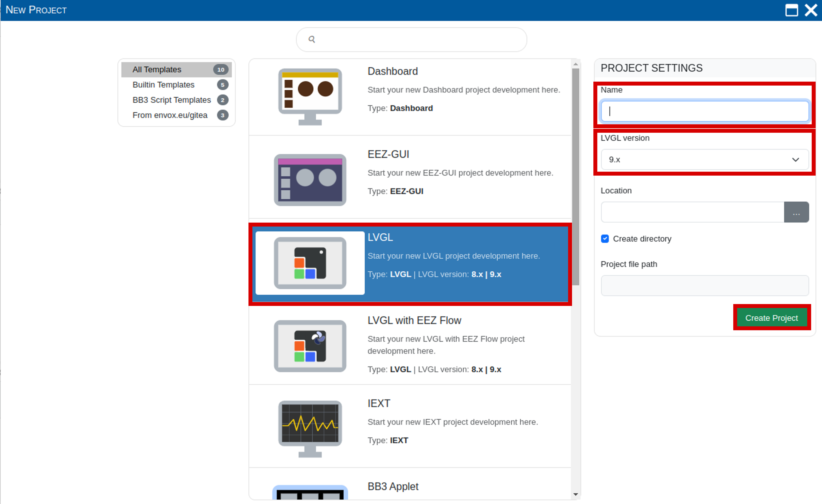This screenshot has height=504, width=822.
Task: Click the All Templates count badge 10
Action: coord(221,69)
